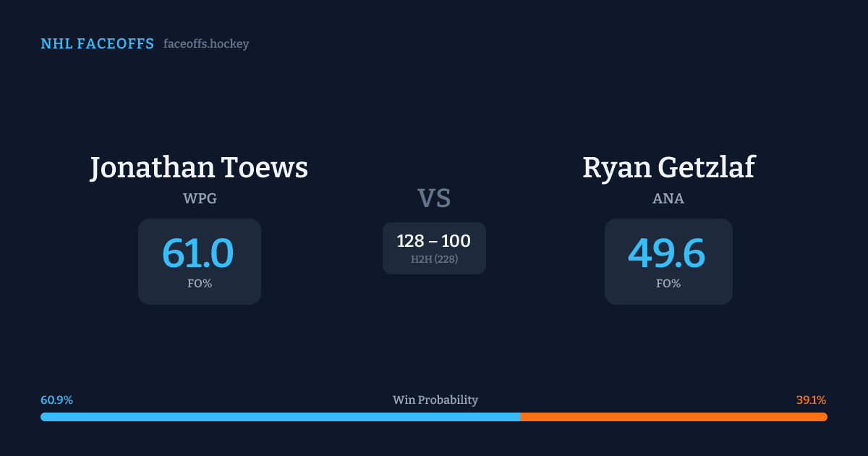Click the H2H (228) caption
This screenshot has height=456, width=868.
(x=434, y=259)
